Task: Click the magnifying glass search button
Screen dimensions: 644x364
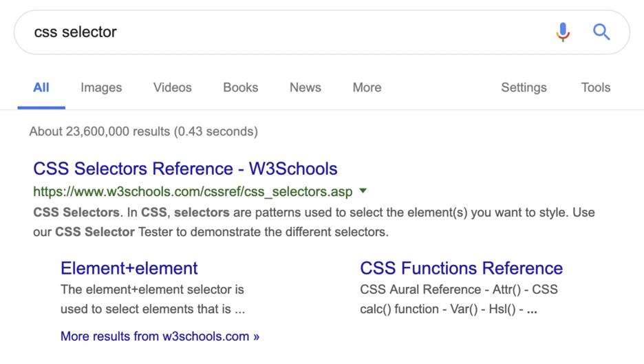Action: pos(601,32)
